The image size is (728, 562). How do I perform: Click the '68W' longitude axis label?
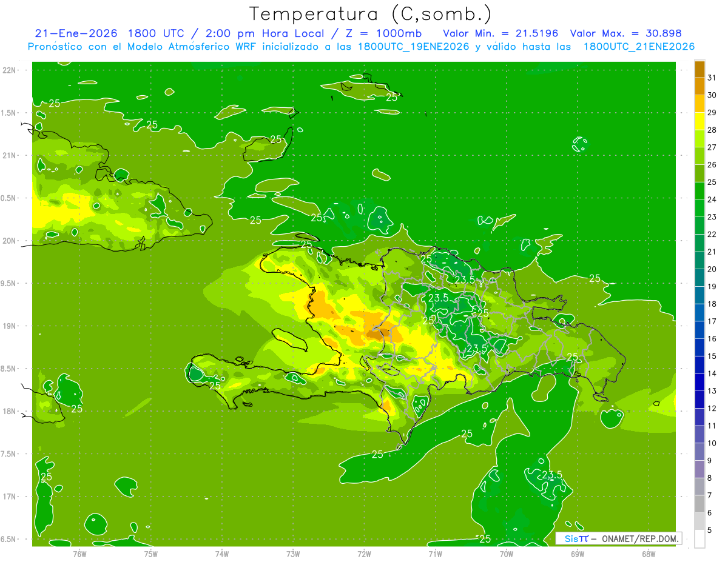[x=648, y=554]
